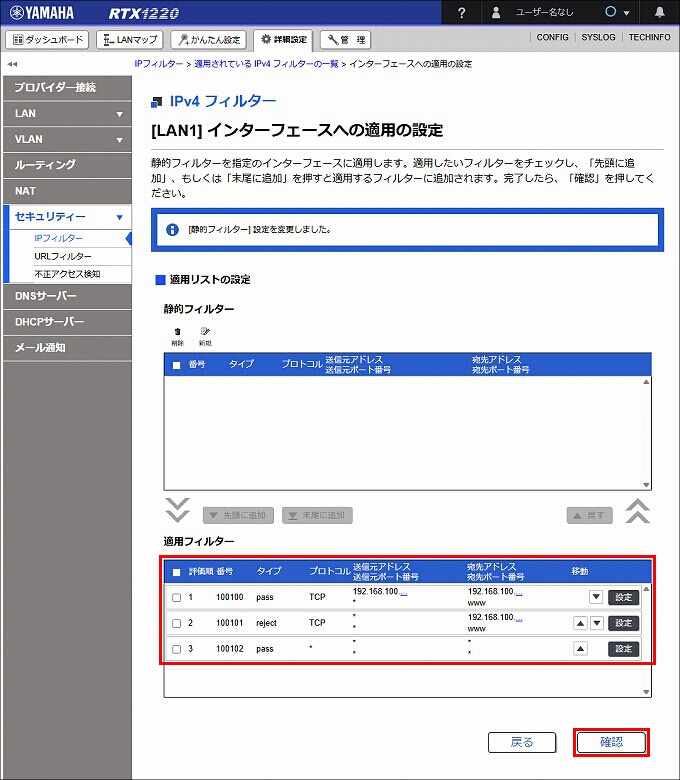Open the LANマップ tab
680x780 pixels.
(x=130, y=39)
